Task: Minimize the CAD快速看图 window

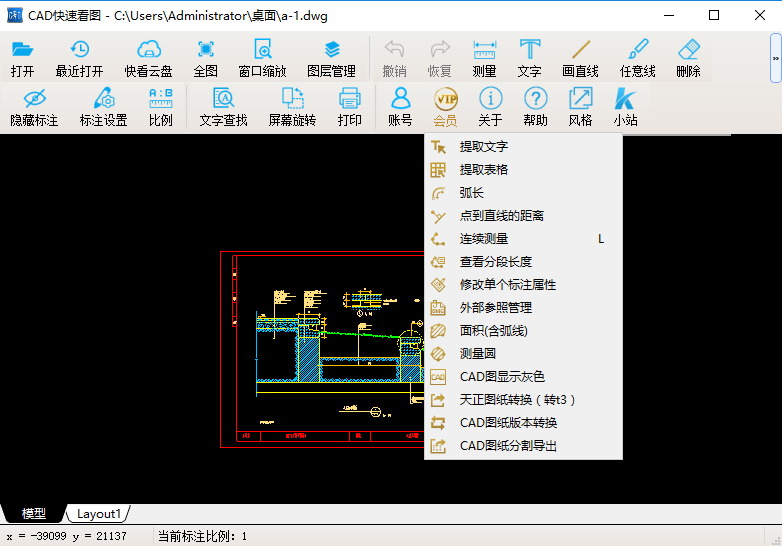Action: tap(669, 15)
